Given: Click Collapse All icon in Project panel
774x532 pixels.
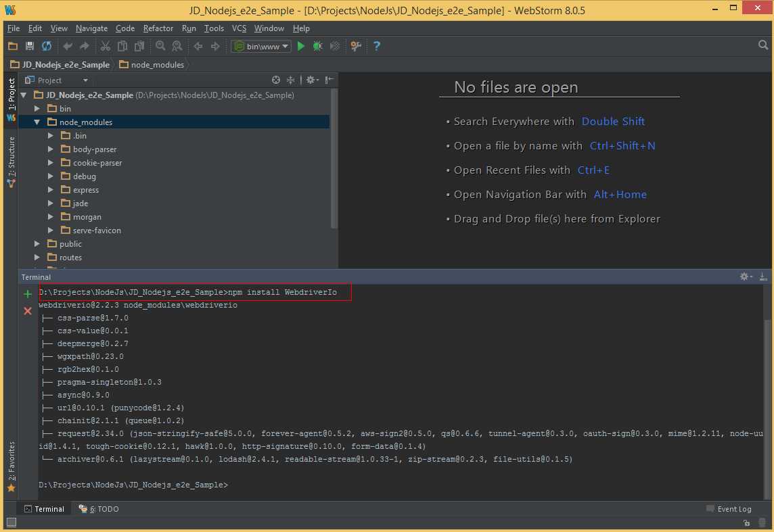Looking at the screenshot, I should (290, 80).
